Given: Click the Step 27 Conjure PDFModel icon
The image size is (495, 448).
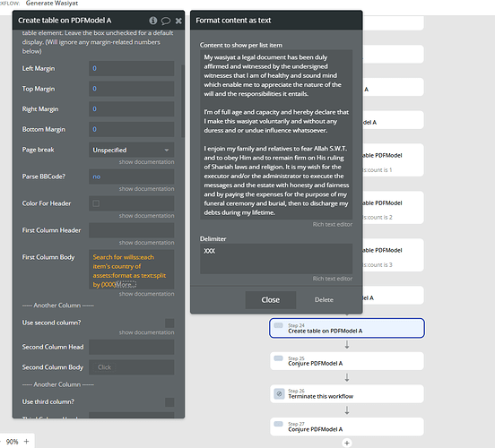Looking at the screenshot, I should pos(278,424).
